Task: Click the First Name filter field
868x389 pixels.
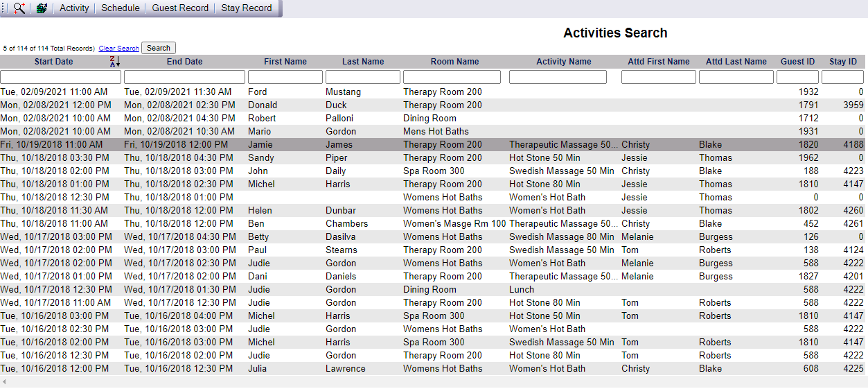Action: point(285,77)
